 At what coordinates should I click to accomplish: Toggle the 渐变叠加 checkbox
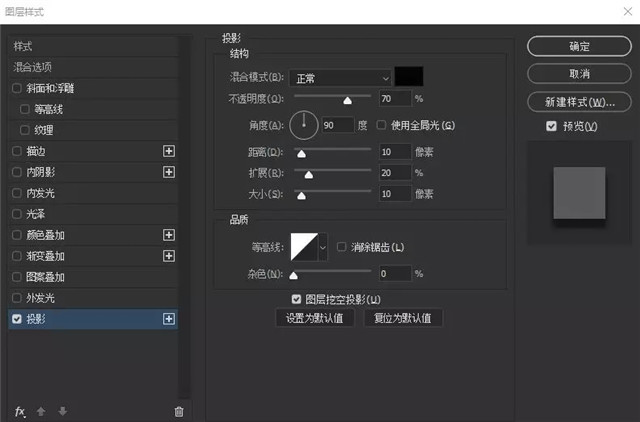pos(17,256)
